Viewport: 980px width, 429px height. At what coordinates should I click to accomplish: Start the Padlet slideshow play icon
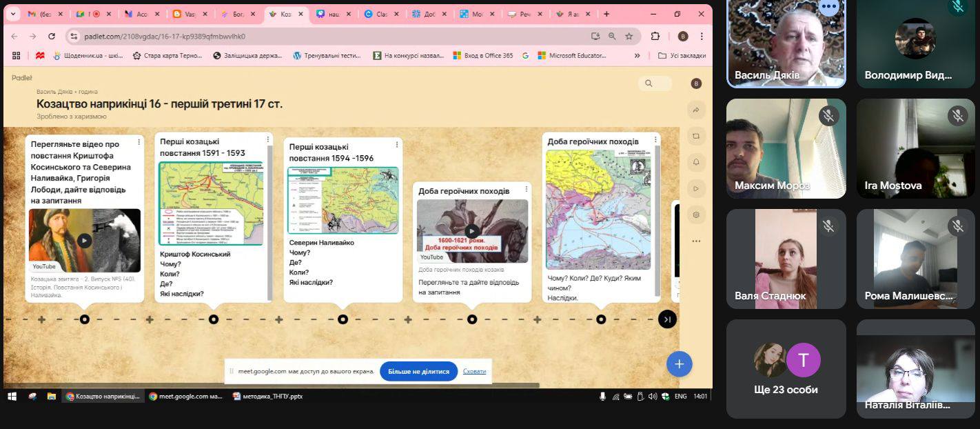696,188
